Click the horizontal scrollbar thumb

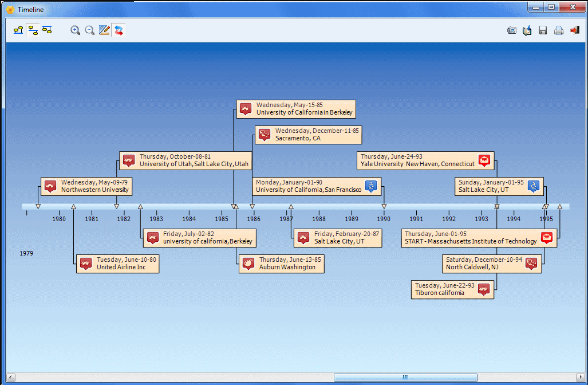[x=405, y=378]
